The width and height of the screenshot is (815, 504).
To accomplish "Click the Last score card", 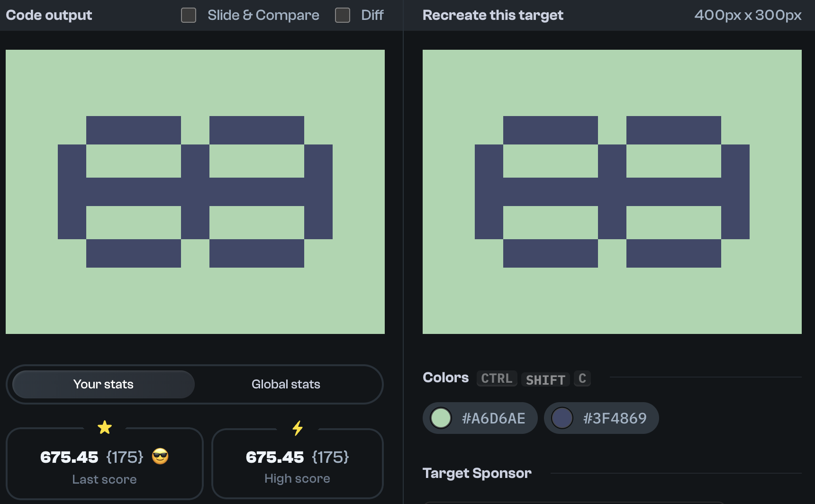I will [x=105, y=463].
